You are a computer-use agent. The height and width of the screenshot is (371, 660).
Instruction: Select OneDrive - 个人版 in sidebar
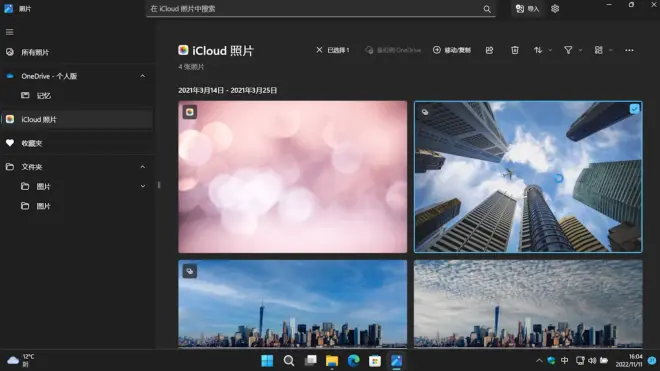[77, 76]
